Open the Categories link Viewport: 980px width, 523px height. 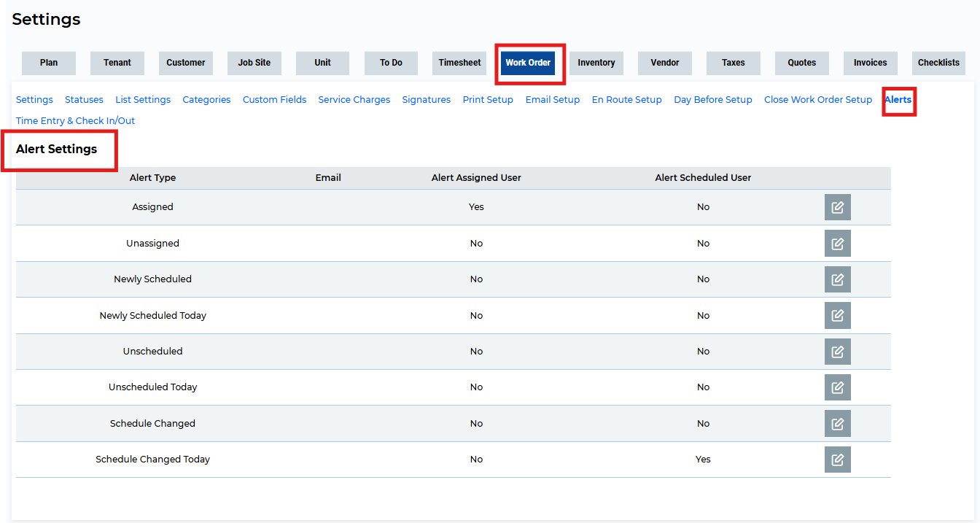[206, 100]
